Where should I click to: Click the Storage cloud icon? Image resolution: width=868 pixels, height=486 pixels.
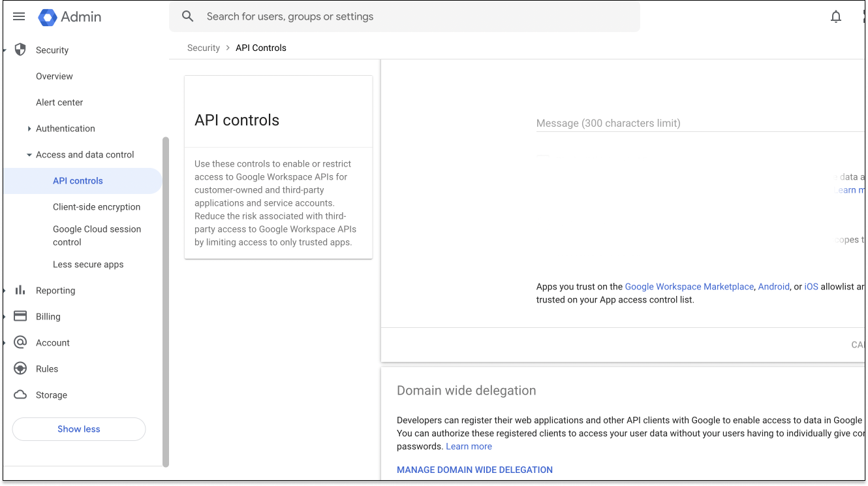20,395
